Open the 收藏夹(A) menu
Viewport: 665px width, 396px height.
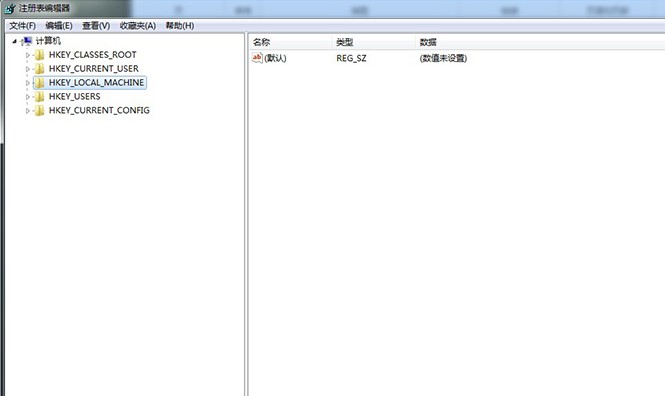pos(138,26)
